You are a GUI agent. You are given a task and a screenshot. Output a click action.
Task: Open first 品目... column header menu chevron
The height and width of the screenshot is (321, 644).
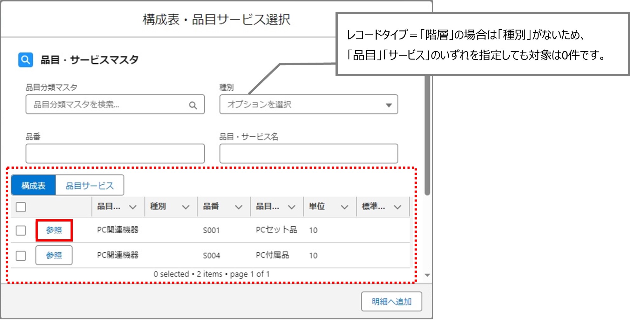click(x=133, y=207)
